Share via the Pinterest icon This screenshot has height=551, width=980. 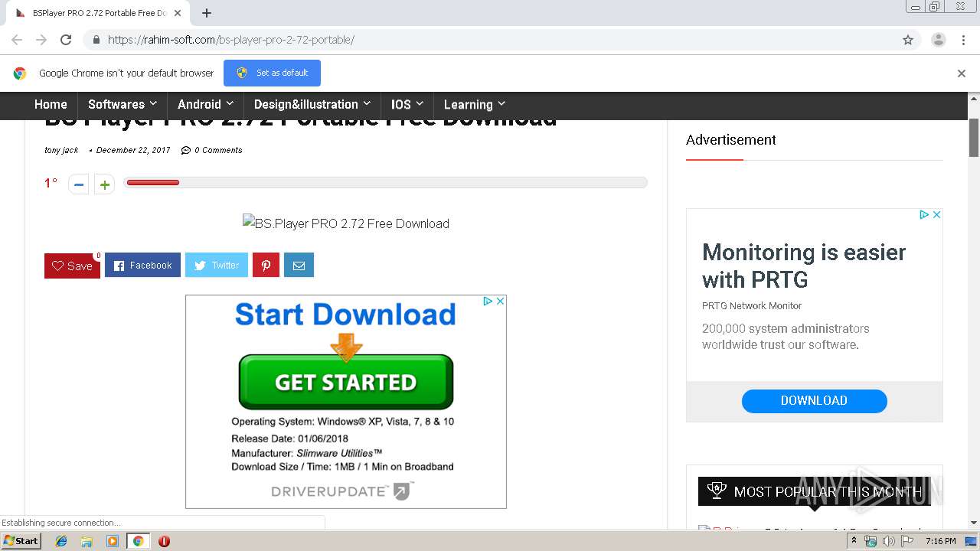(x=266, y=265)
